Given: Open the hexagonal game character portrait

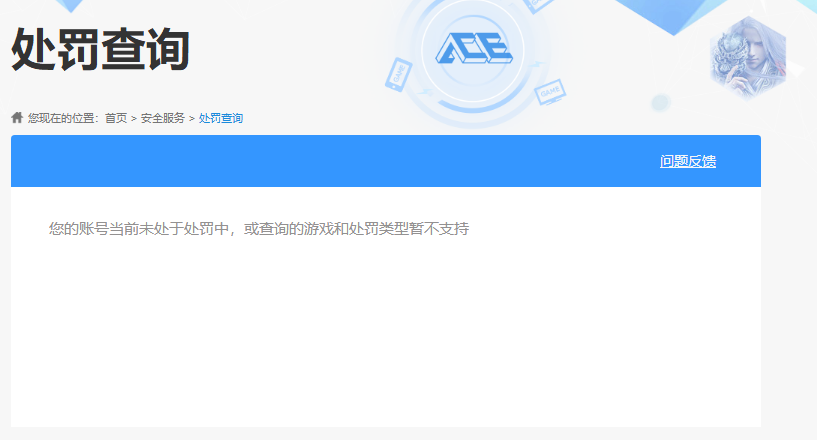Looking at the screenshot, I should (x=748, y=58).
